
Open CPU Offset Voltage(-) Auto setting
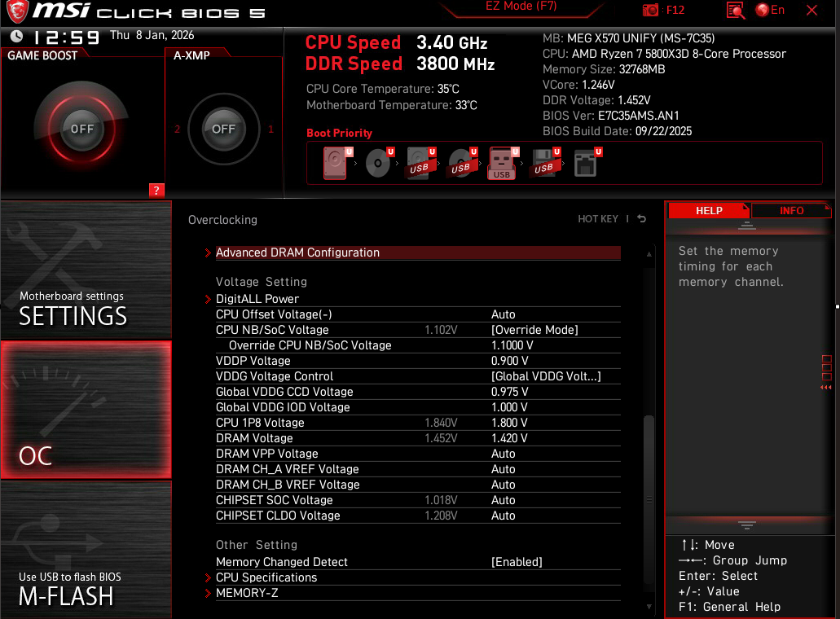tap(503, 314)
